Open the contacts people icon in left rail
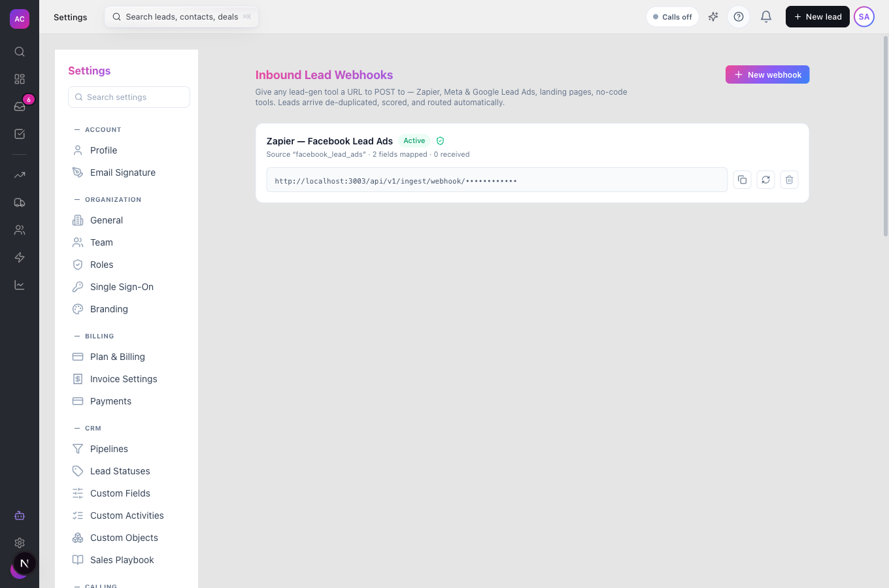The width and height of the screenshot is (889, 588). click(20, 230)
